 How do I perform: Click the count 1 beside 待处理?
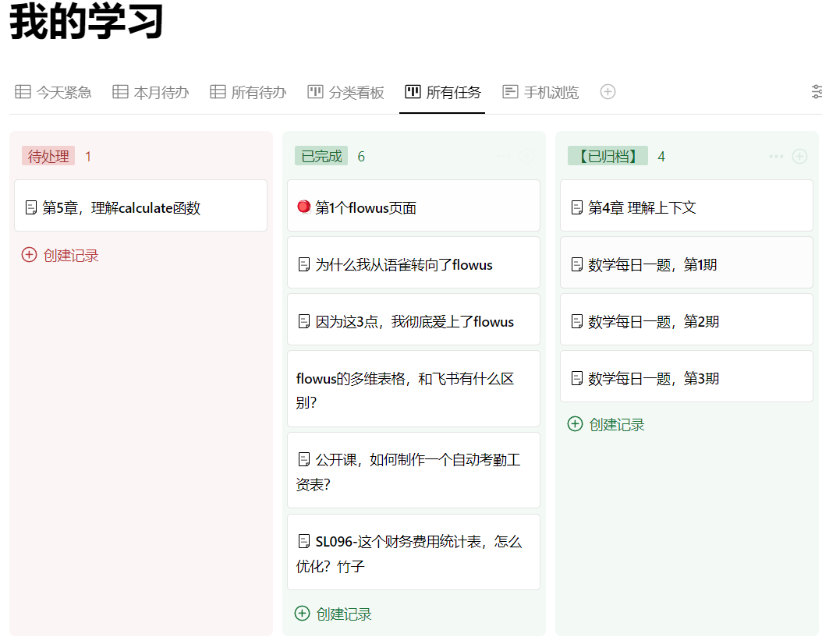click(x=88, y=157)
